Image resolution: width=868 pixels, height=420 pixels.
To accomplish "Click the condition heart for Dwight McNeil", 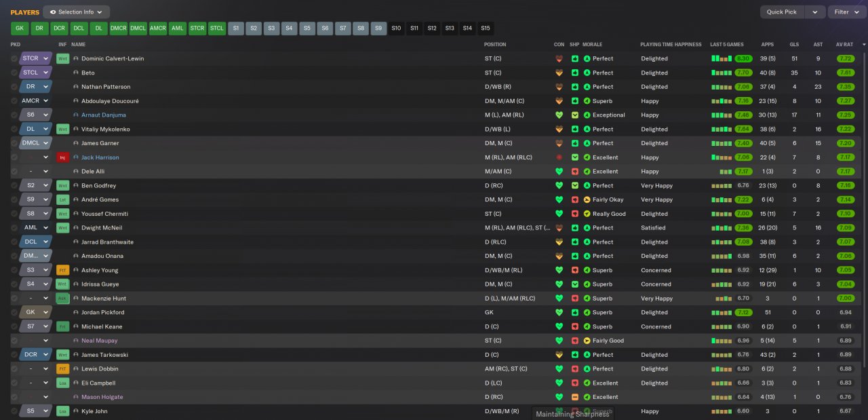I will pyautogui.click(x=559, y=228).
